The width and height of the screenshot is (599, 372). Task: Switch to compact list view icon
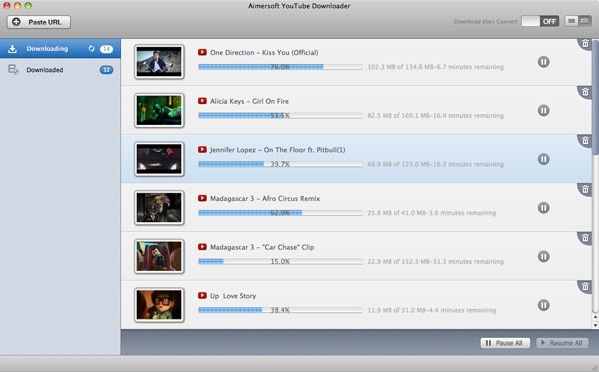(571, 21)
